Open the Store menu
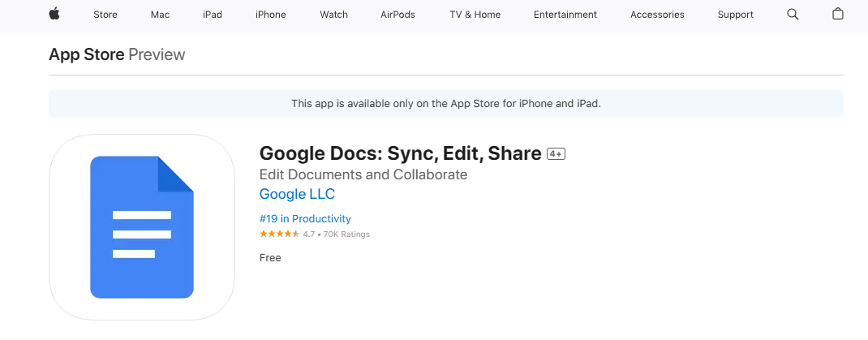 [105, 15]
